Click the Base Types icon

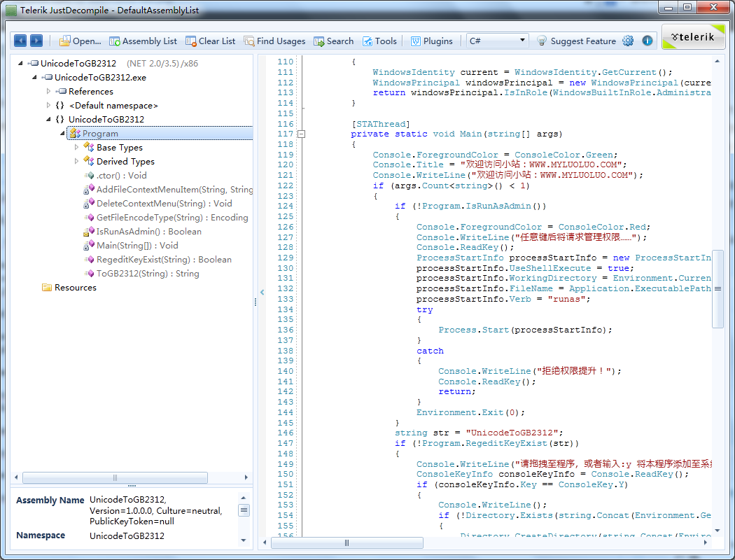click(x=89, y=147)
